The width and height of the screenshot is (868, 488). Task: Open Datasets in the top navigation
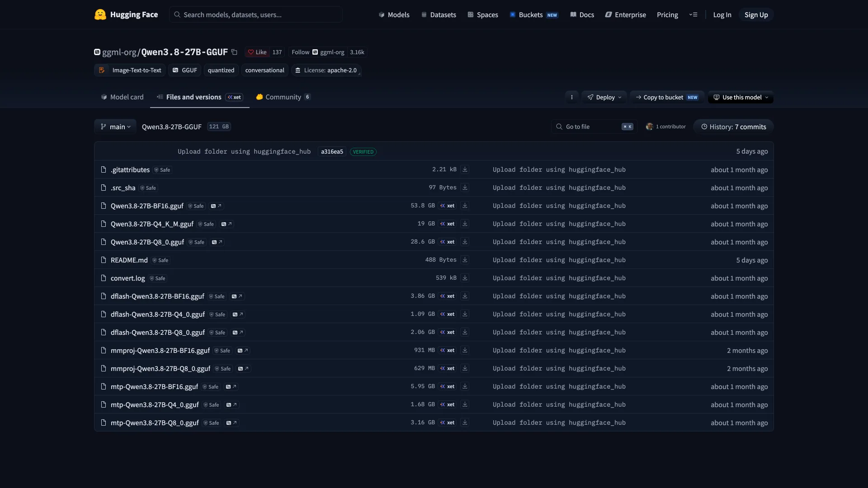[438, 14]
